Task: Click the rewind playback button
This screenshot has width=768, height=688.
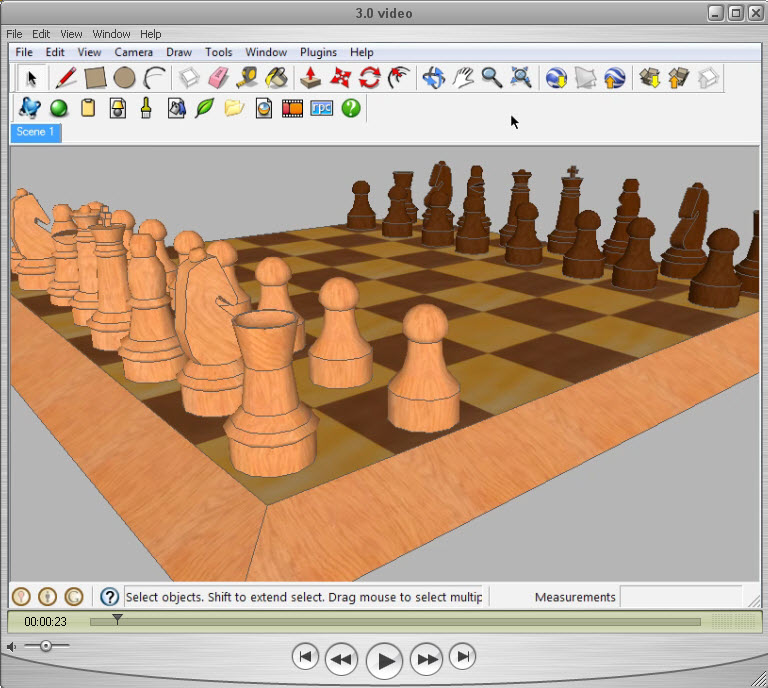Action: pos(341,658)
